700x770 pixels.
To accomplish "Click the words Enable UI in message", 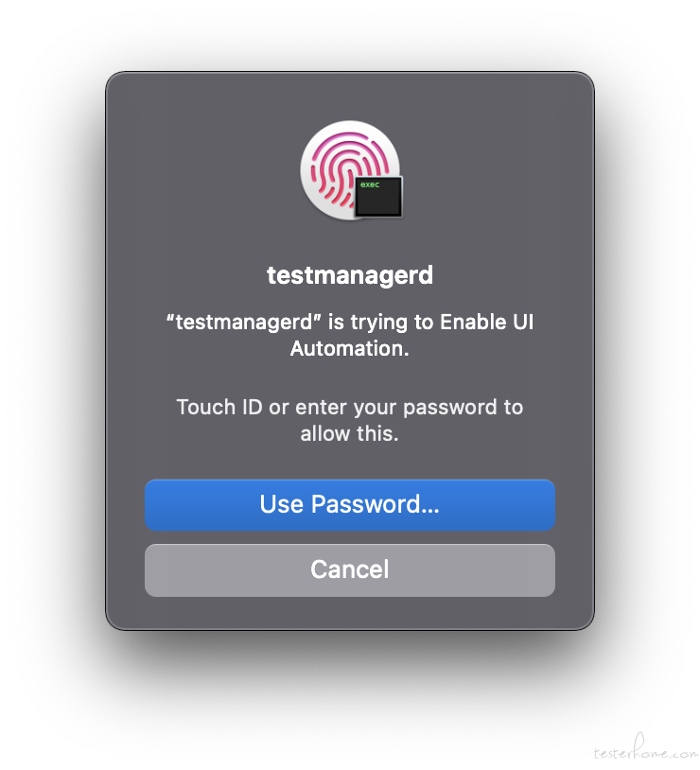I will pyautogui.click(x=486, y=323).
